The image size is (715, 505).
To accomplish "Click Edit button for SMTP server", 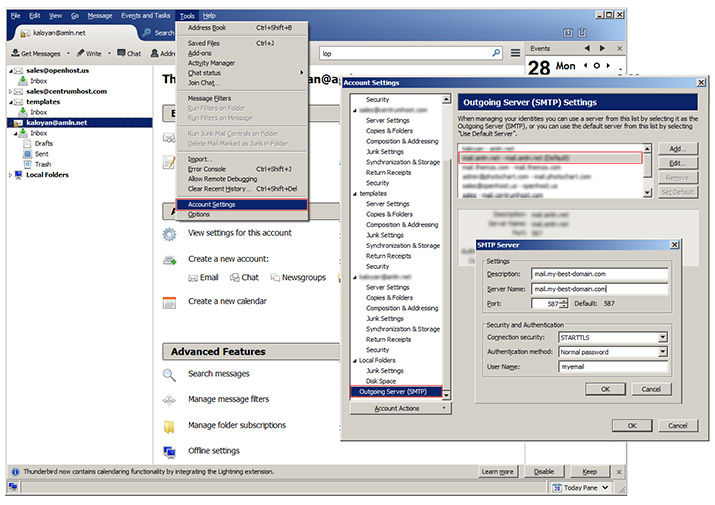I will (678, 163).
